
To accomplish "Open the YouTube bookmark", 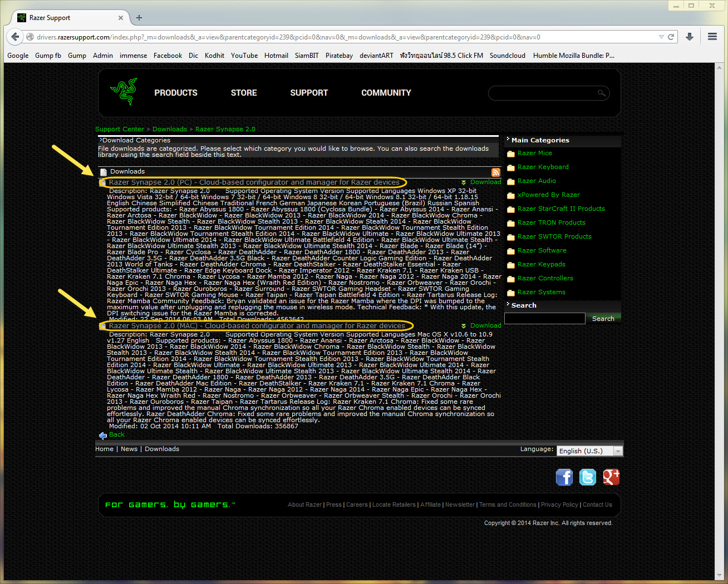I will tap(244, 56).
